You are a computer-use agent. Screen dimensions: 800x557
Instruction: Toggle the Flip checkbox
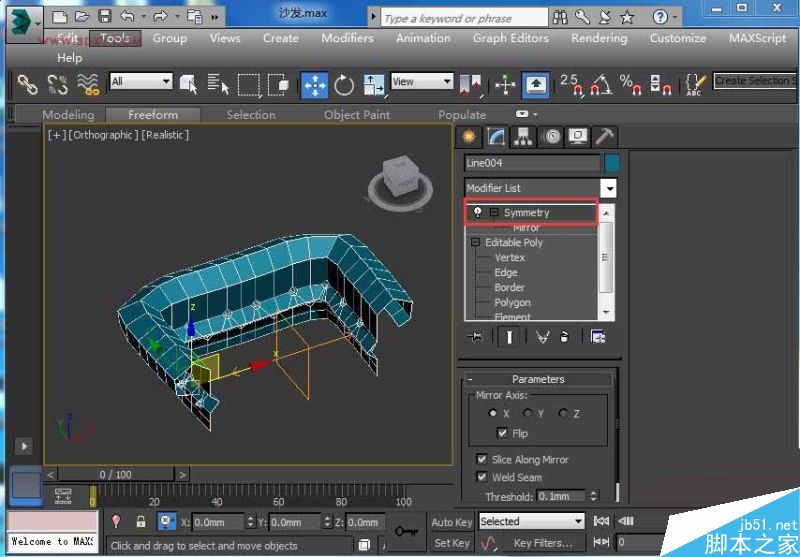point(503,433)
